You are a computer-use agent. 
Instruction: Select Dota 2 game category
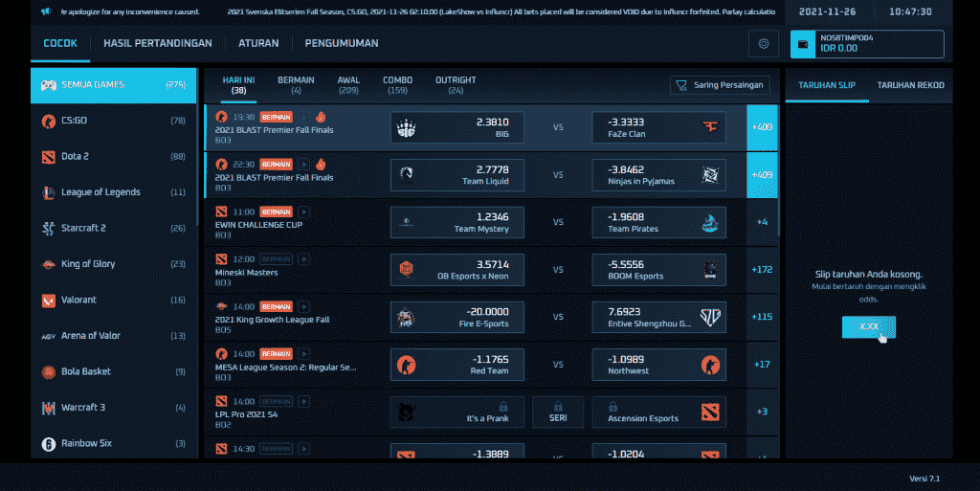(x=114, y=157)
